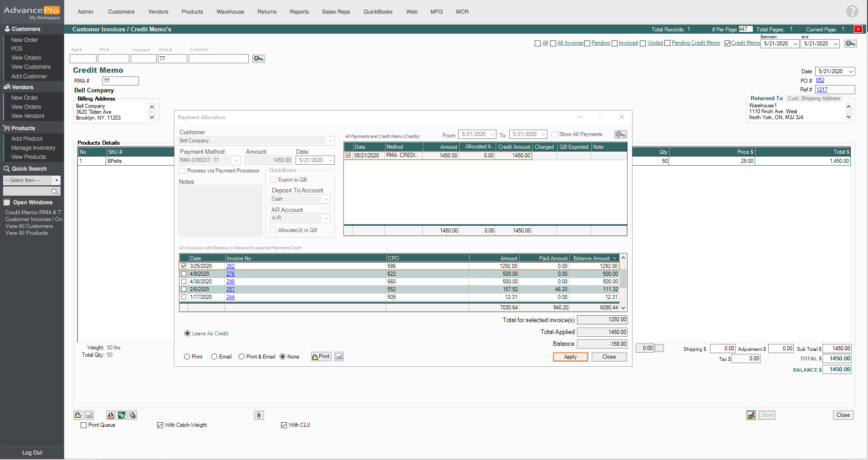Click the search key icon in Payment Allocation

(x=620, y=134)
